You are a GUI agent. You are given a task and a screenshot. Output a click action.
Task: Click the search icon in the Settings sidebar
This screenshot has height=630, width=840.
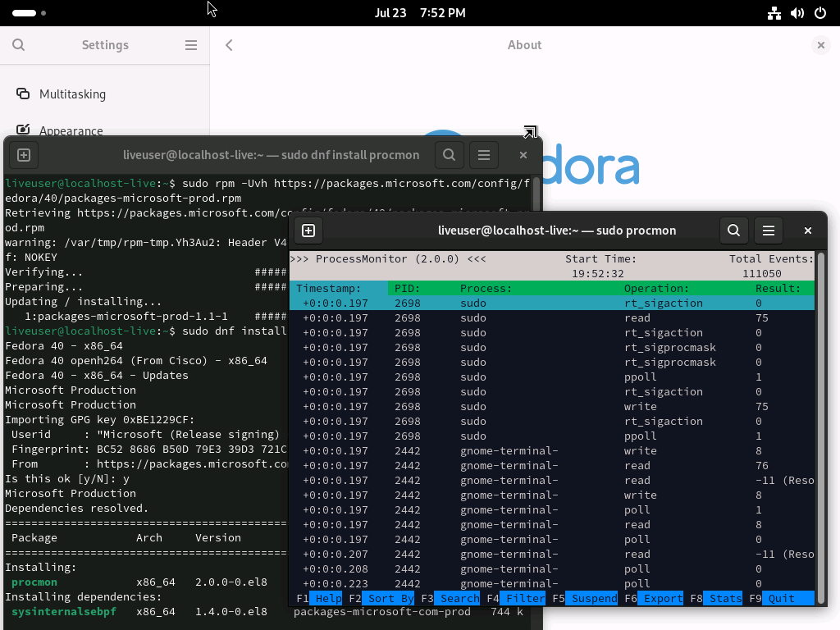(18, 45)
